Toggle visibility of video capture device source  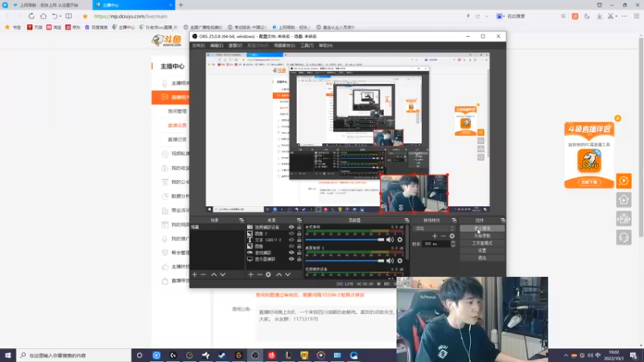coord(291,227)
